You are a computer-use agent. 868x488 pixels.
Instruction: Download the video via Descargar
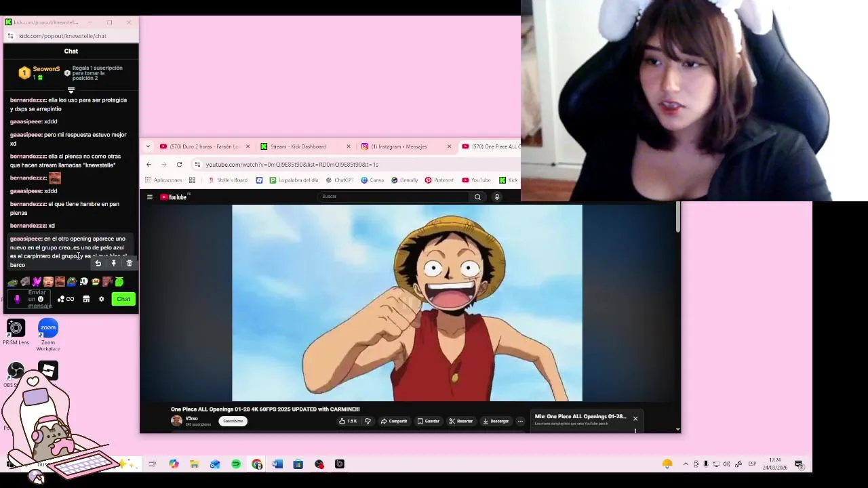(x=496, y=421)
